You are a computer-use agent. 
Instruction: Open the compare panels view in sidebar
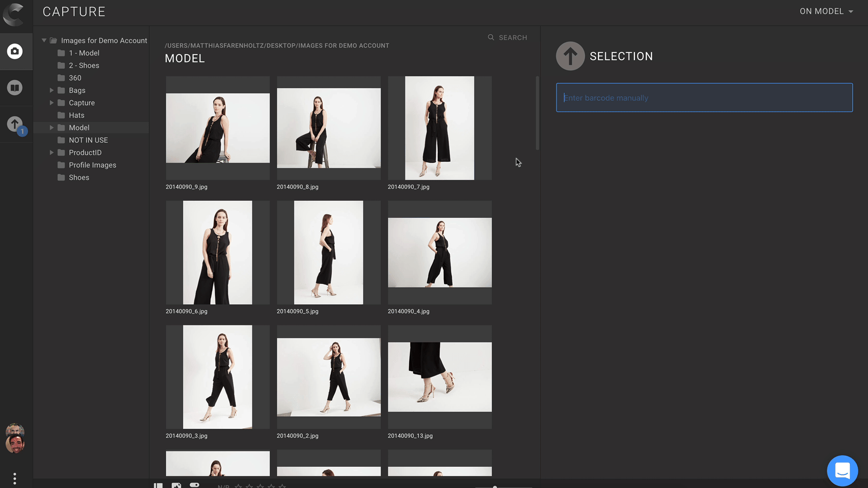tap(15, 88)
